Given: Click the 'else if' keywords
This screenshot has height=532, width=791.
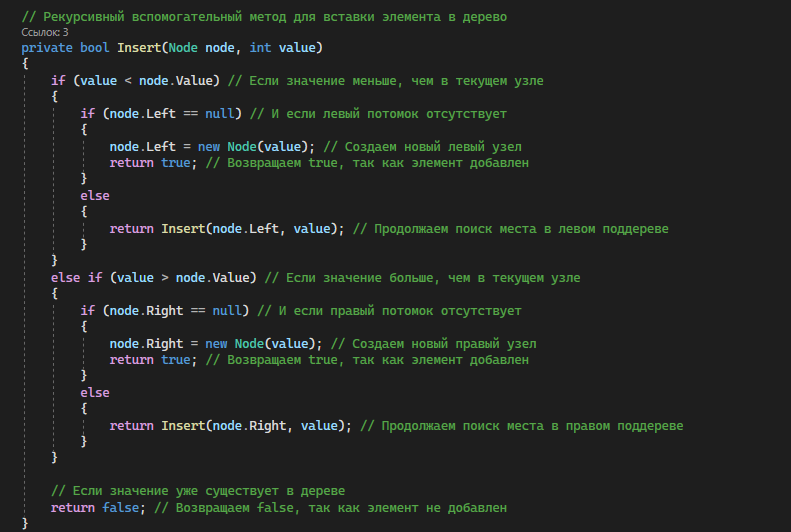Looking at the screenshot, I should point(76,278).
